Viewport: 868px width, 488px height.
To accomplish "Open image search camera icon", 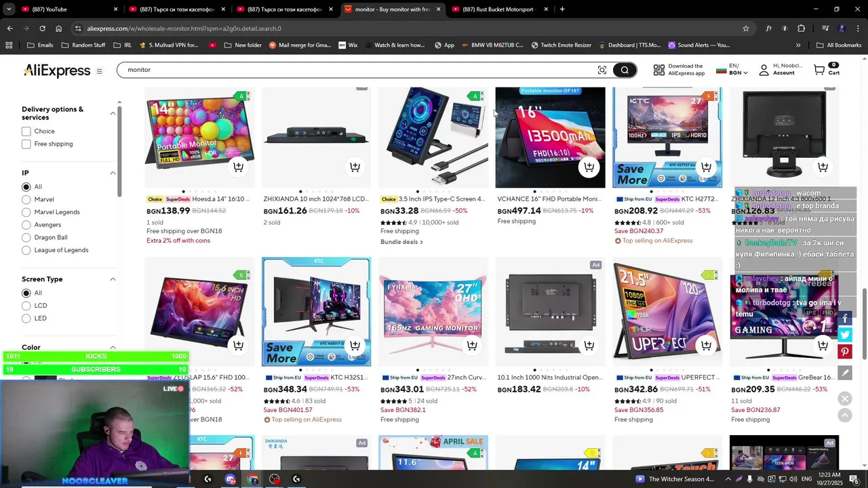I will tap(602, 70).
